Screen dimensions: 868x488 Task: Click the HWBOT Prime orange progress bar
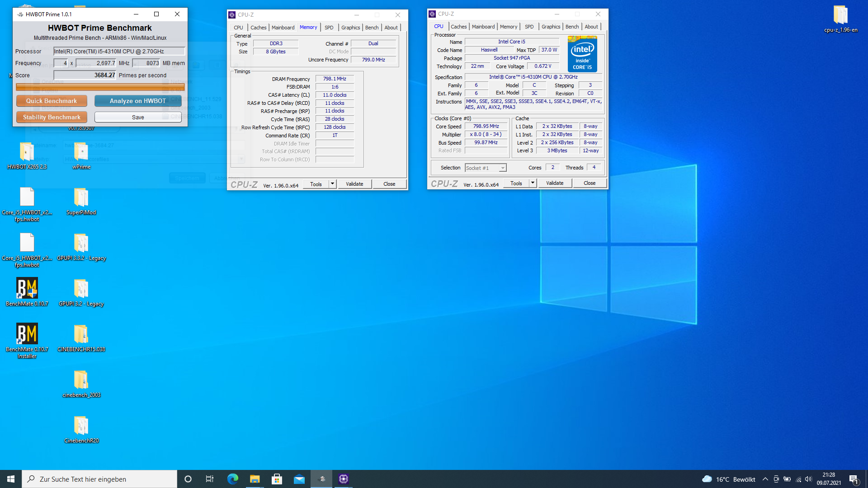[100, 87]
